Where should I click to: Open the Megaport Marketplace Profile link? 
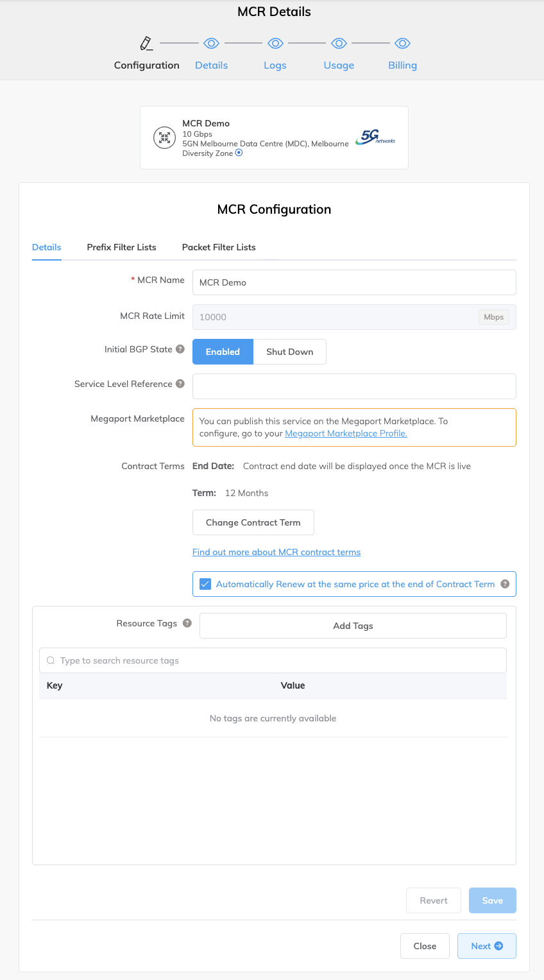click(x=346, y=434)
